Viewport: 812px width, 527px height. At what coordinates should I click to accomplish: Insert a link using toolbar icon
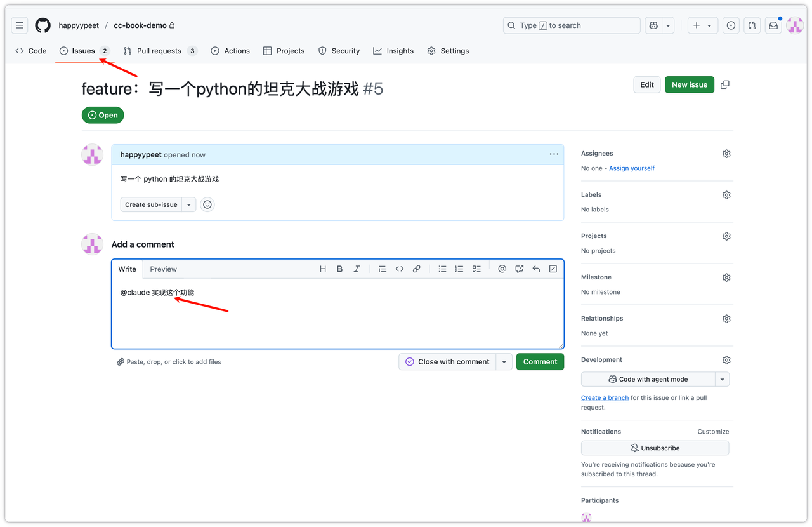(x=417, y=269)
